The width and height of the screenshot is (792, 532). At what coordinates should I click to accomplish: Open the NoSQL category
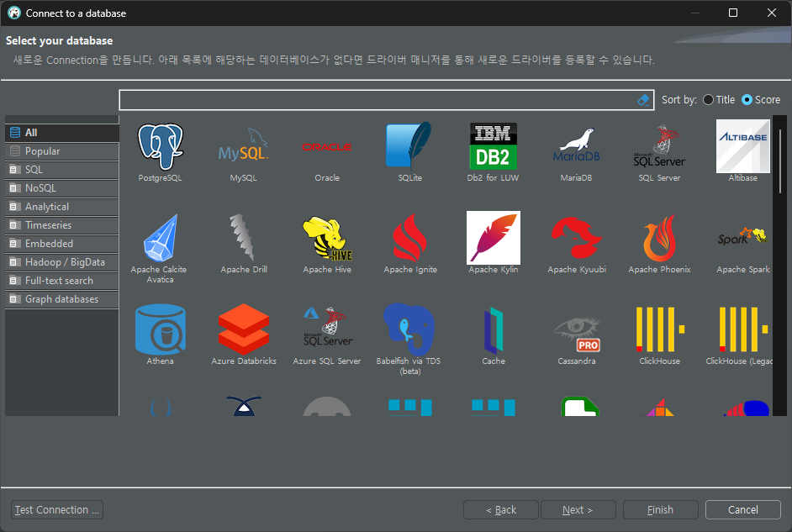point(62,188)
